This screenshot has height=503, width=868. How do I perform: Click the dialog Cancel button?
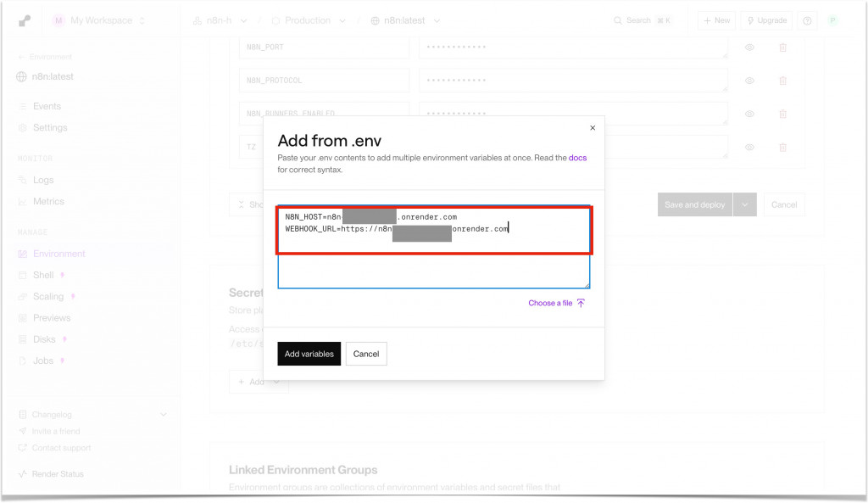pyautogui.click(x=366, y=354)
